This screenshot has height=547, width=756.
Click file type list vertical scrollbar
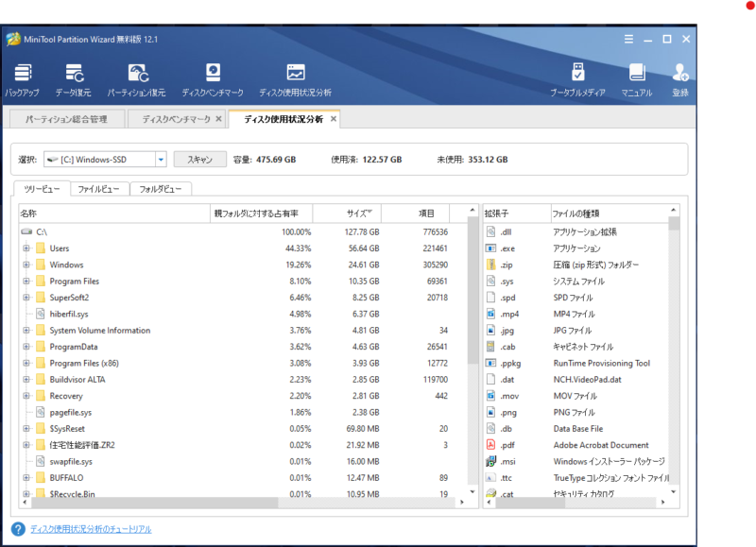tap(674, 223)
